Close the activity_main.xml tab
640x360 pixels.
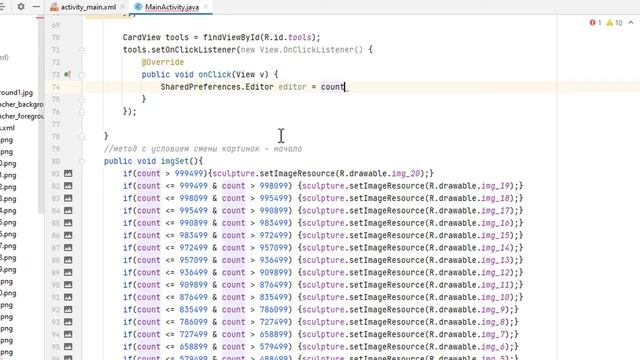point(122,7)
